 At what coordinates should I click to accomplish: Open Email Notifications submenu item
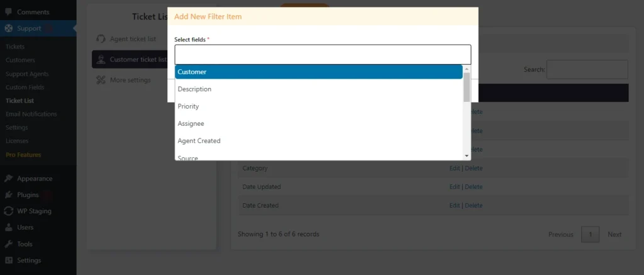31,114
